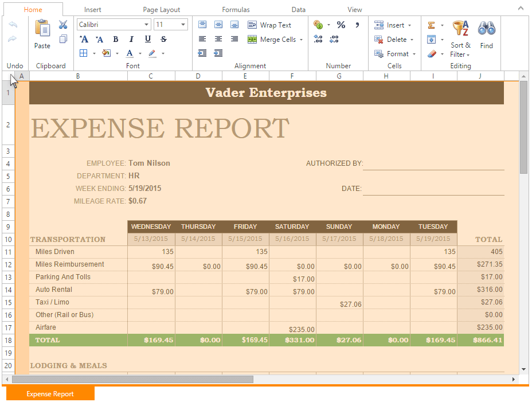Select the Expense Report sheet tab
This screenshot has width=532, height=402.
pos(50,394)
